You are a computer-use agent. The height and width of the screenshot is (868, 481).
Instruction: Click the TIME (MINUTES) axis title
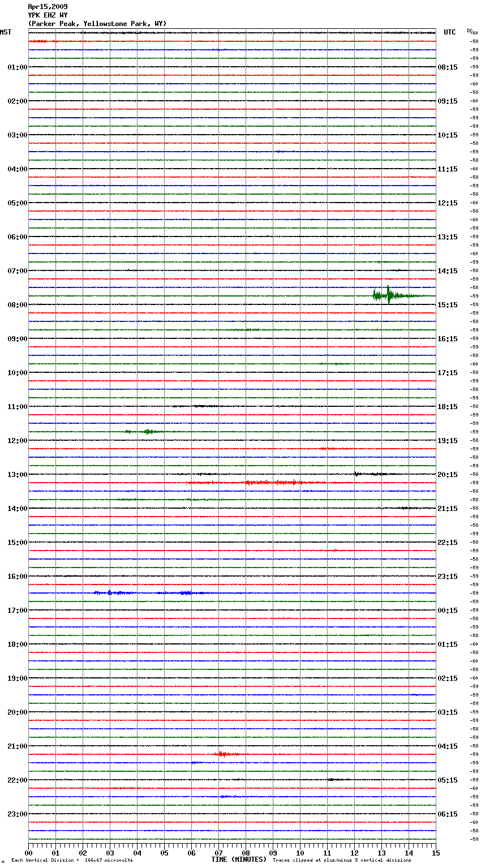[239, 860]
